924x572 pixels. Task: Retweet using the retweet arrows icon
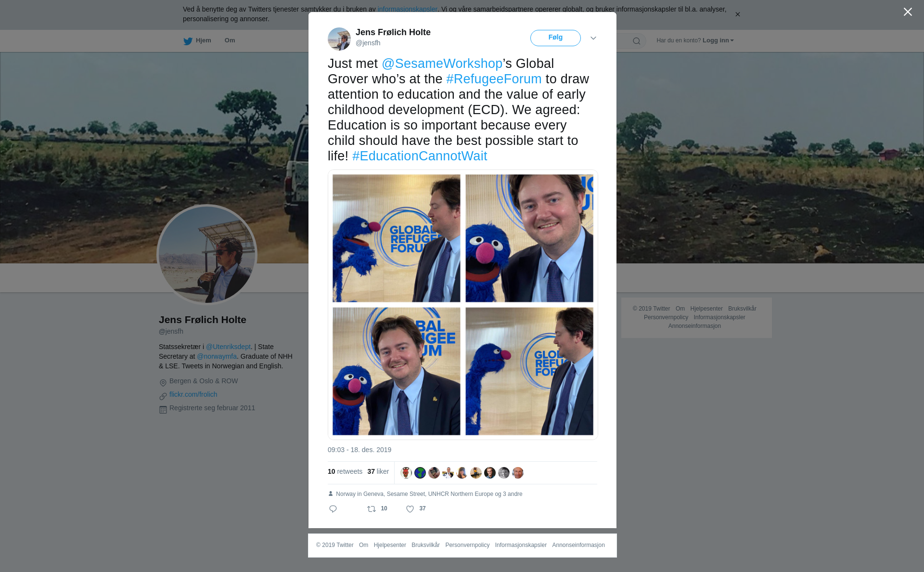point(372,509)
